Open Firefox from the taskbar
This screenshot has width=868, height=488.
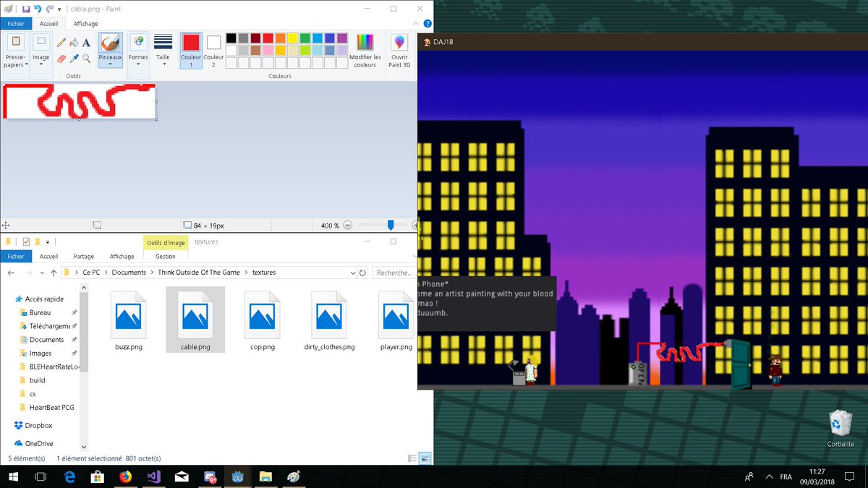125,477
